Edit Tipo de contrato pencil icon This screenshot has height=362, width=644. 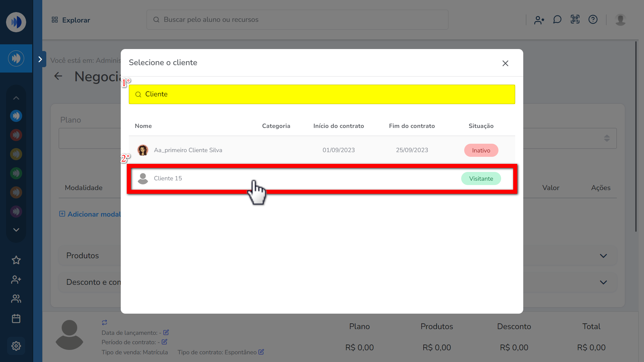[x=261, y=352]
